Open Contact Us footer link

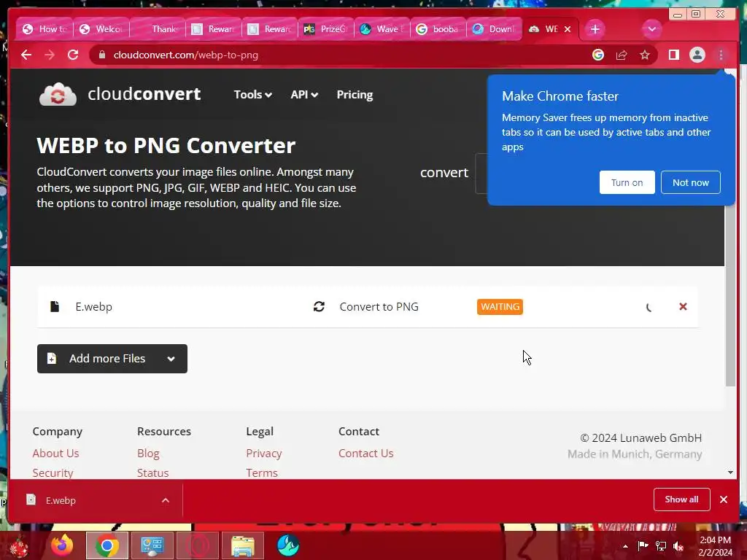click(366, 454)
